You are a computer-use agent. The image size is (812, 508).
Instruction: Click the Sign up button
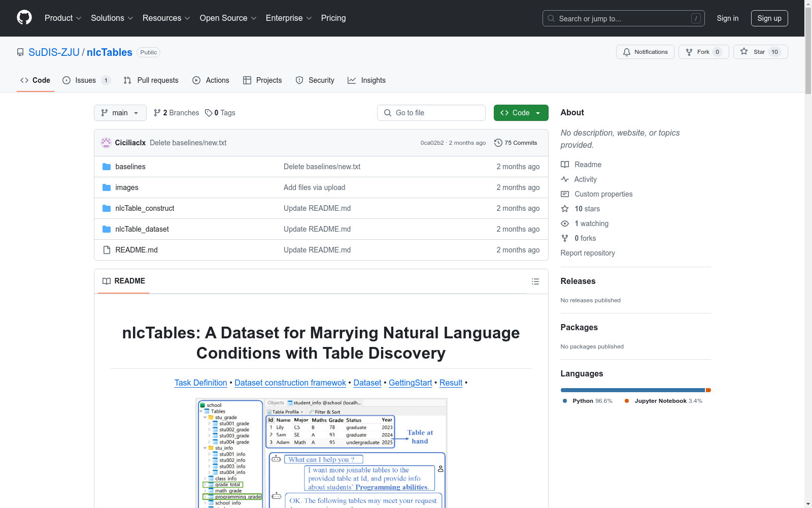[769, 18]
